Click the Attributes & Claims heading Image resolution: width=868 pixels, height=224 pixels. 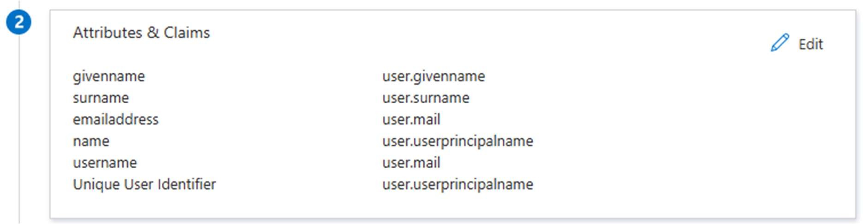141,33
